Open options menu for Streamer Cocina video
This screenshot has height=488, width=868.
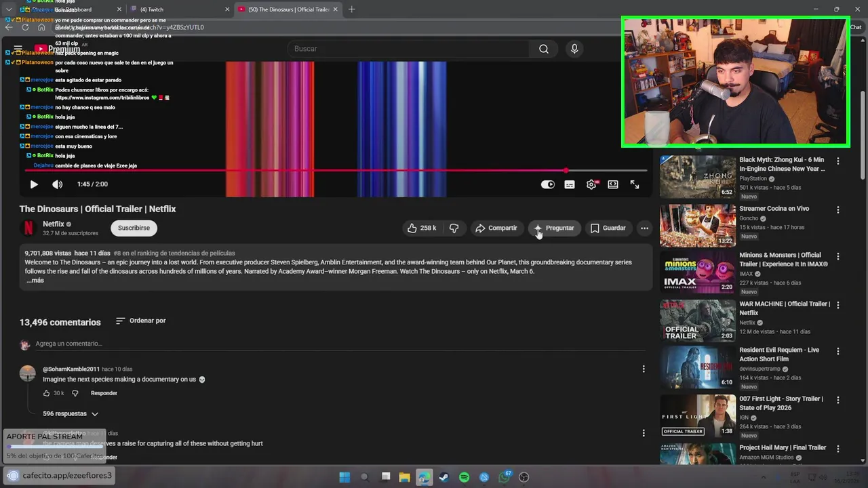[838, 210]
